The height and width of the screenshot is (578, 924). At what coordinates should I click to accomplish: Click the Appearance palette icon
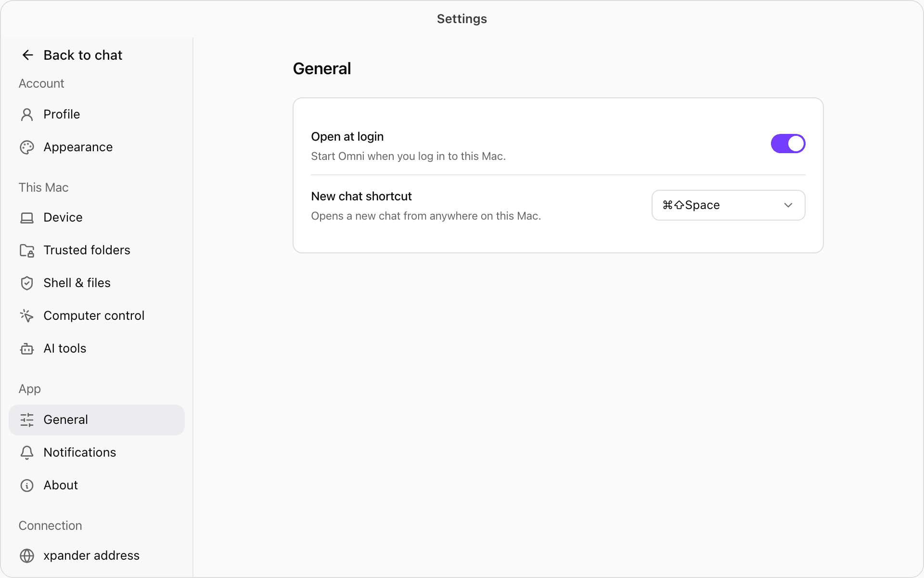(27, 147)
